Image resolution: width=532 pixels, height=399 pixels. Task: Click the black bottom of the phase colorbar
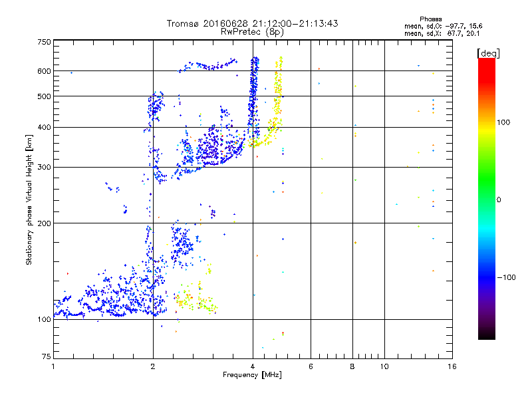pyautogui.click(x=487, y=334)
